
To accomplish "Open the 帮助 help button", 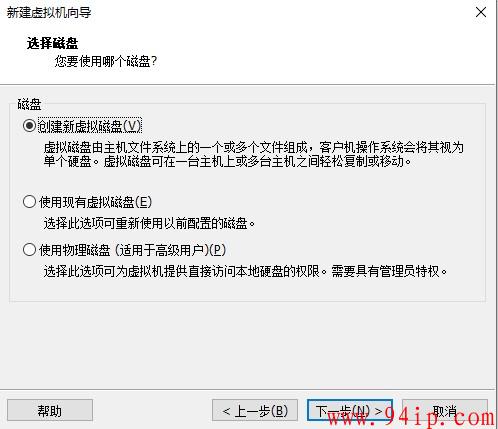I will pyautogui.click(x=50, y=410).
